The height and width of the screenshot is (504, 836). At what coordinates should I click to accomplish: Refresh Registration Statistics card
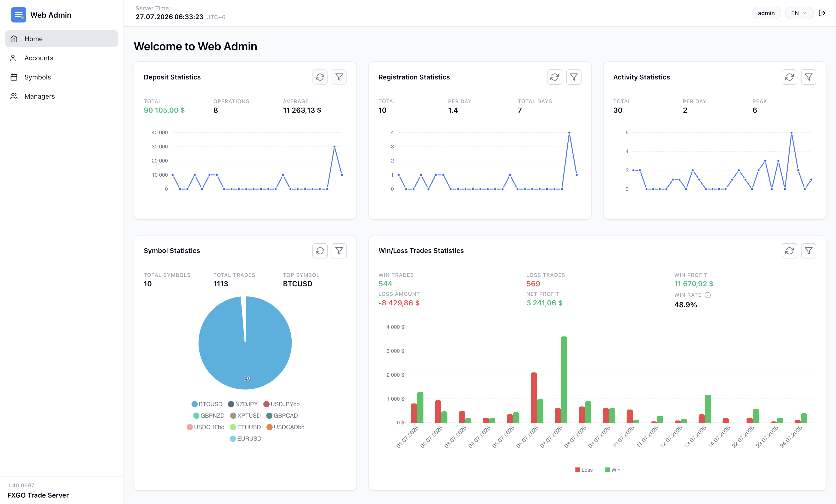[x=555, y=77]
